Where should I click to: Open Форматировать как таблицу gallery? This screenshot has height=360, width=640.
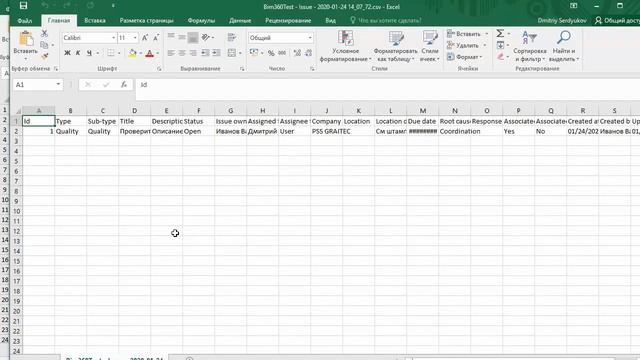[395, 46]
